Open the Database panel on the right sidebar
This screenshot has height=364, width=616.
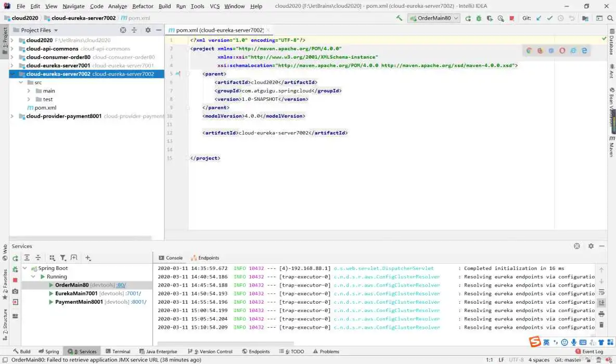(612, 44)
